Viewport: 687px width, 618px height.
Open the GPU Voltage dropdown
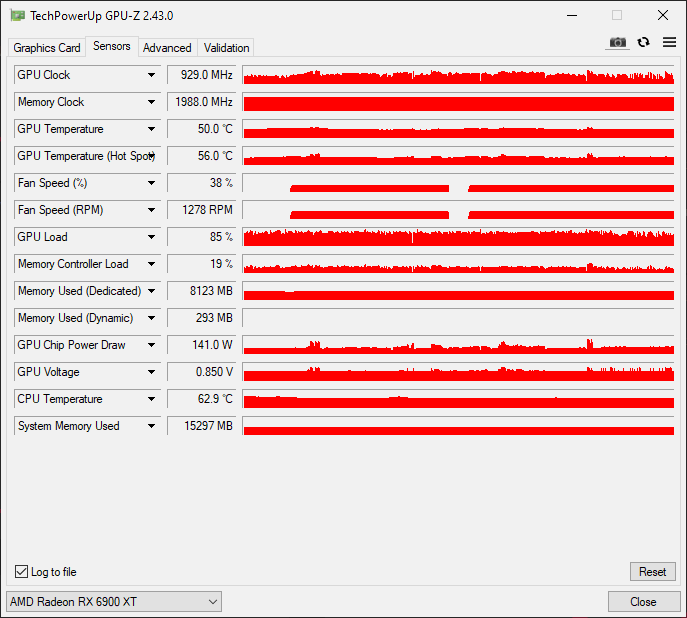coord(151,372)
